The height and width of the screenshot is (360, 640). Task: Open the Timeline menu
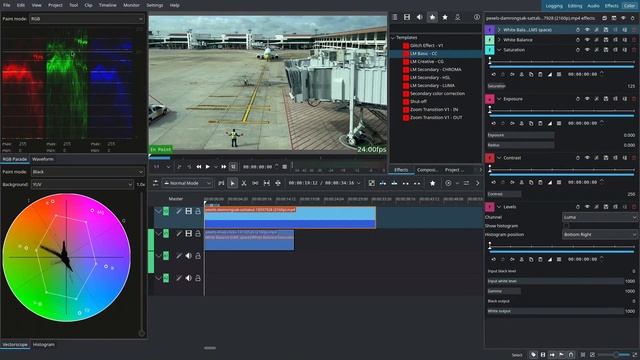pos(107,5)
